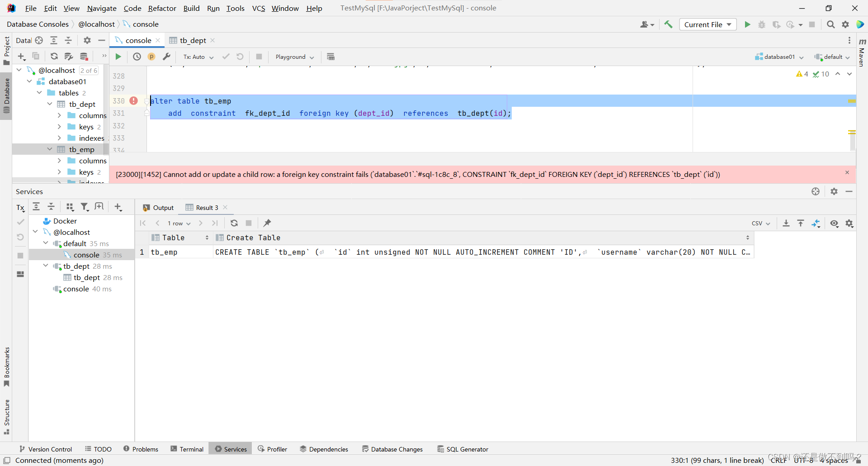Filter services with funnel icon
Image resolution: width=868 pixels, height=466 pixels.
click(85, 207)
